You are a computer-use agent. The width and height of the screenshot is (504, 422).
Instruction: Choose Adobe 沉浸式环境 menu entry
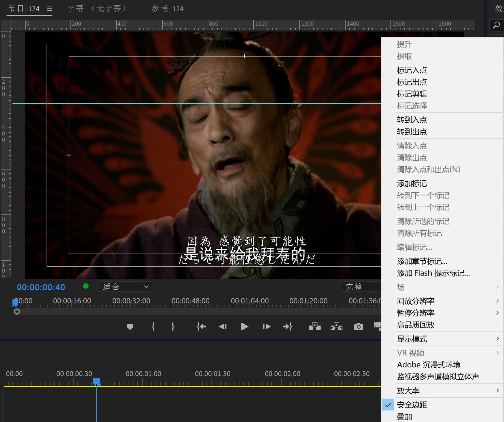443,365
